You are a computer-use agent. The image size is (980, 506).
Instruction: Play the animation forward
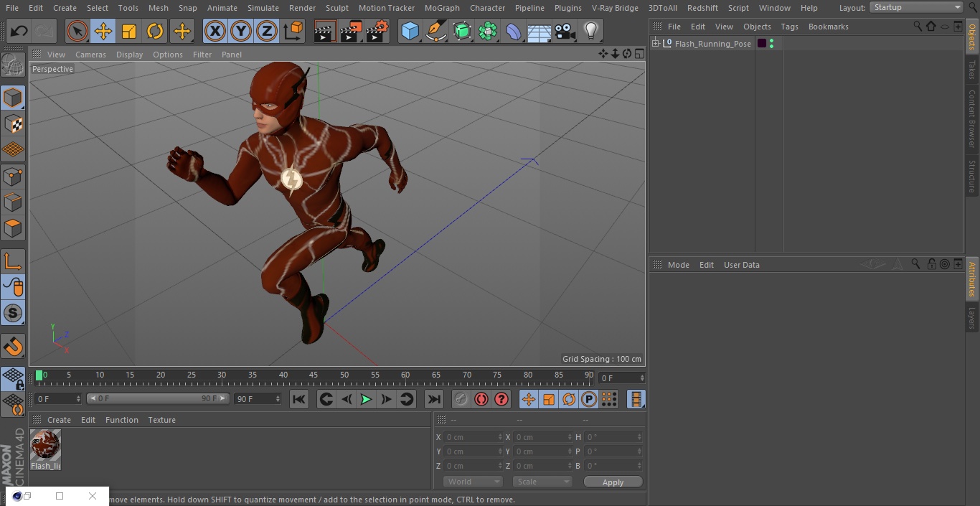click(x=366, y=399)
